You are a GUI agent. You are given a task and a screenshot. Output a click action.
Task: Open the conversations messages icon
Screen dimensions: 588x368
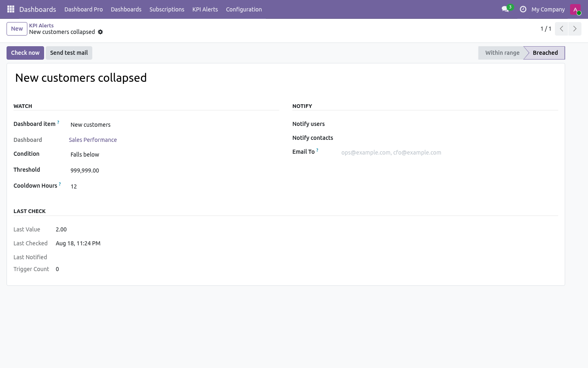[x=505, y=9]
